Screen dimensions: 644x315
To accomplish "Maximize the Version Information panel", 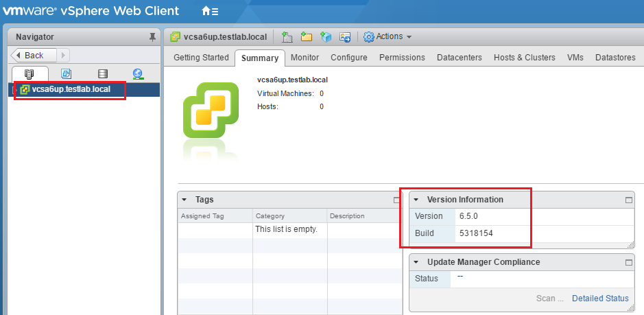I will pyautogui.click(x=628, y=200).
